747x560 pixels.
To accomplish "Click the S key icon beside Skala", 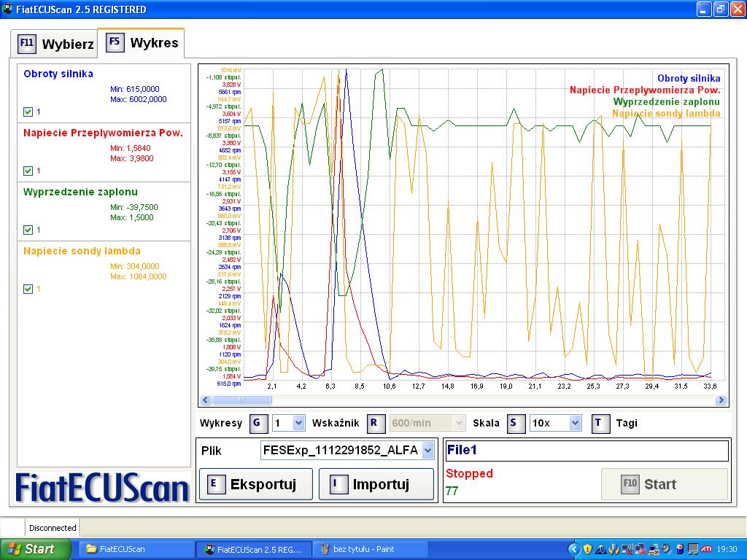I will click(x=516, y=423).
